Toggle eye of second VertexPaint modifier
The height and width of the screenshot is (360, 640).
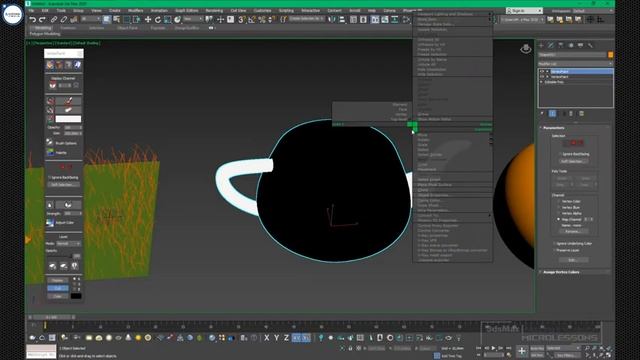542,77
